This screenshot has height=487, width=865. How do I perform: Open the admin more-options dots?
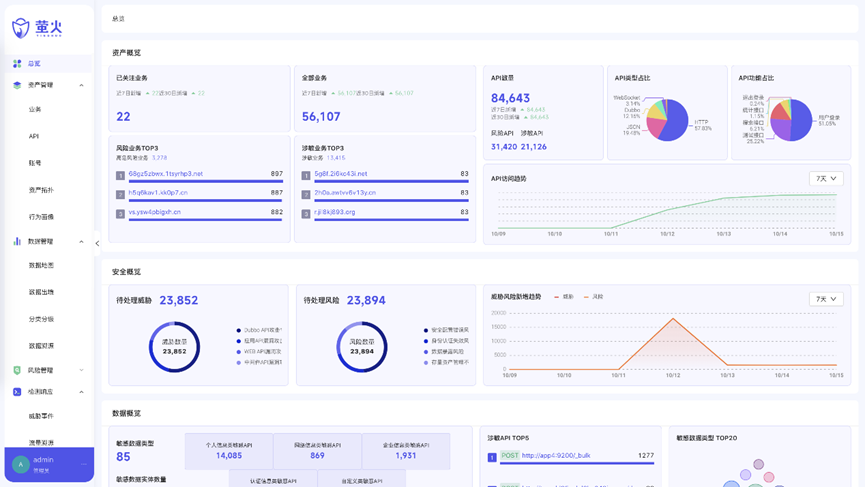[x=84, y=464]
